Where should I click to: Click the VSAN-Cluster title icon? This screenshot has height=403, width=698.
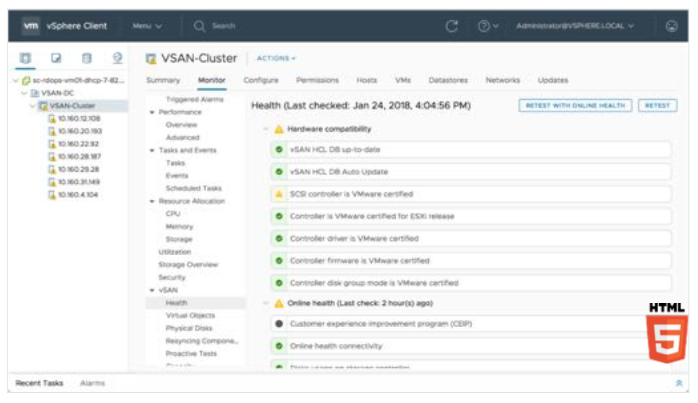point(151,58)
